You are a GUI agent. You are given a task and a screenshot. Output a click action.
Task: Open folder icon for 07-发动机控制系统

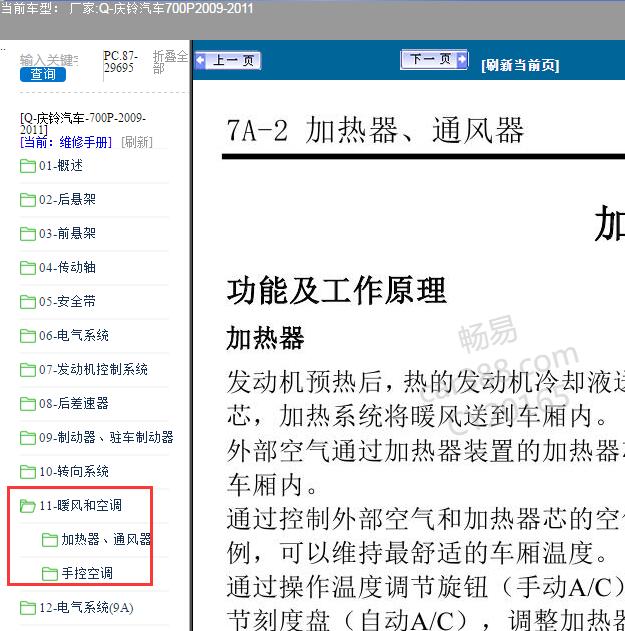(x=28, y=370)
